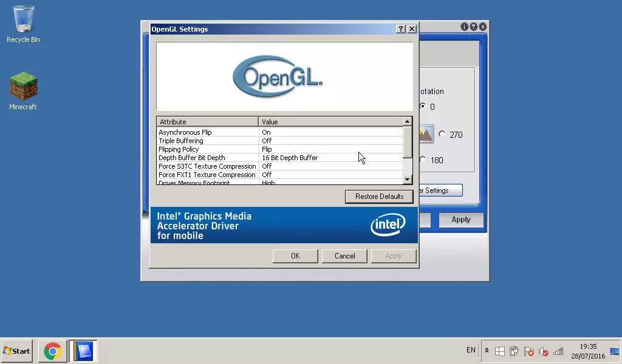The width and height of the screenshot is (622, 364).
Task: Click the Off value of Force S3TC
Action: click(x=267, y=166)
